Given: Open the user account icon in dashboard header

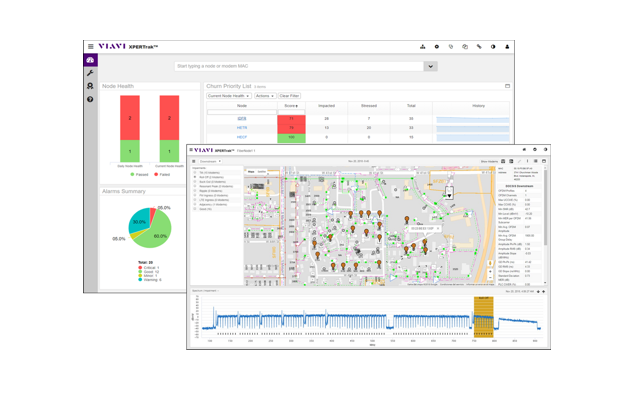Looking at the screenshot, I should (507, 47).
